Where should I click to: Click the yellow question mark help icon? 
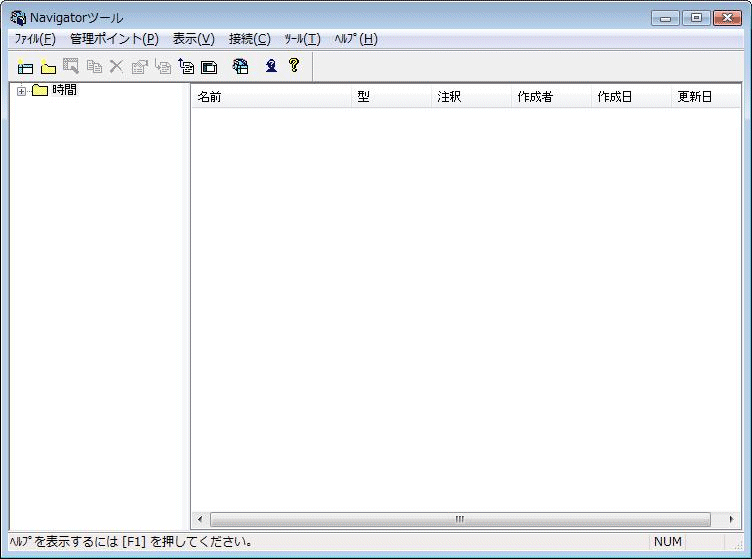point(294,65)
